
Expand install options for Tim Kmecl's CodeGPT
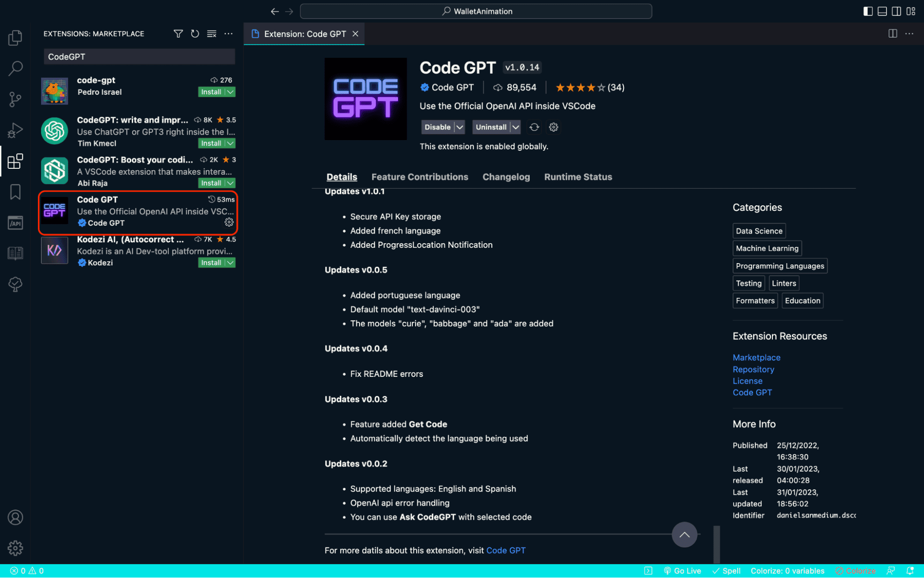click(x=230, y=143)
